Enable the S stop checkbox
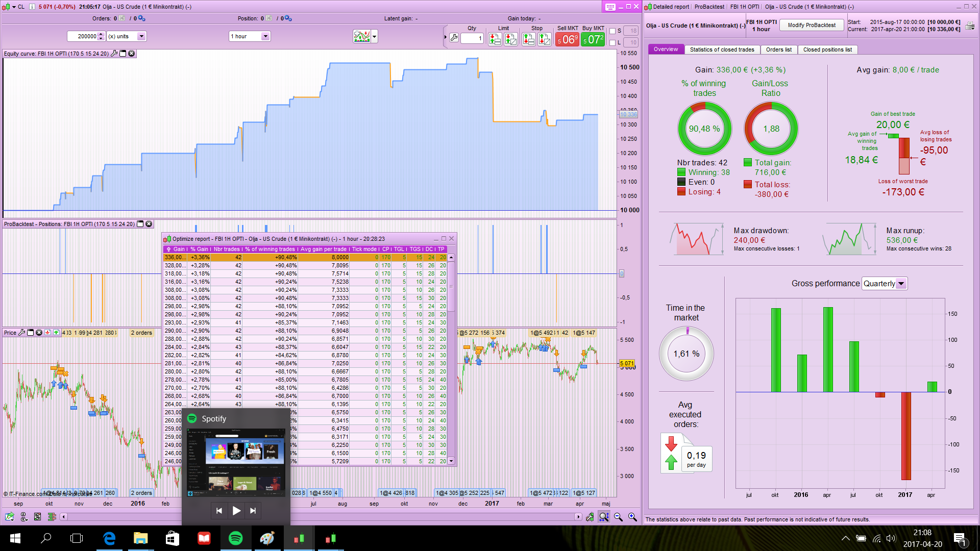980x551 pixels. point(612,31)
